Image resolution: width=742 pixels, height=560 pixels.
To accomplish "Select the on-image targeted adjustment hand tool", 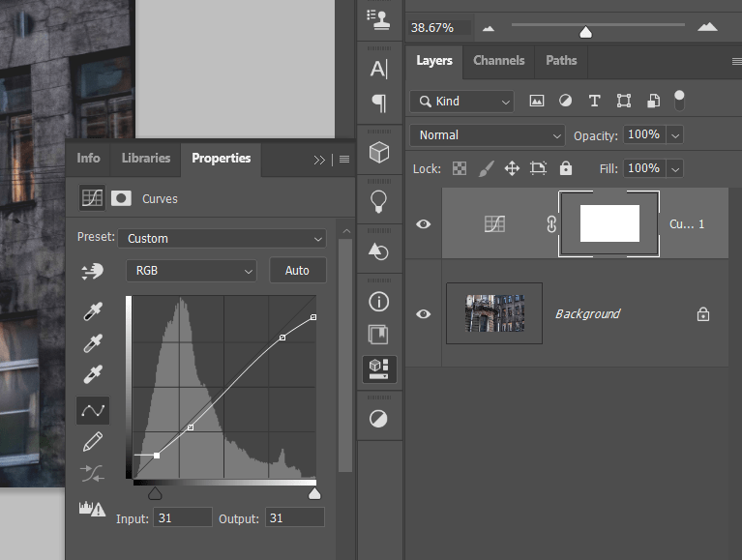I will coord(92,271).
